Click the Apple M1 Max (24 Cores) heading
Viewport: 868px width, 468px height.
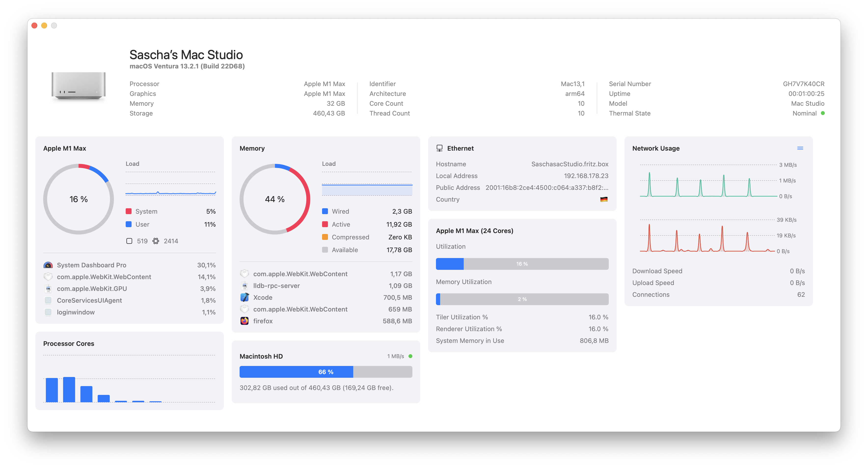(x=475, y=231)
